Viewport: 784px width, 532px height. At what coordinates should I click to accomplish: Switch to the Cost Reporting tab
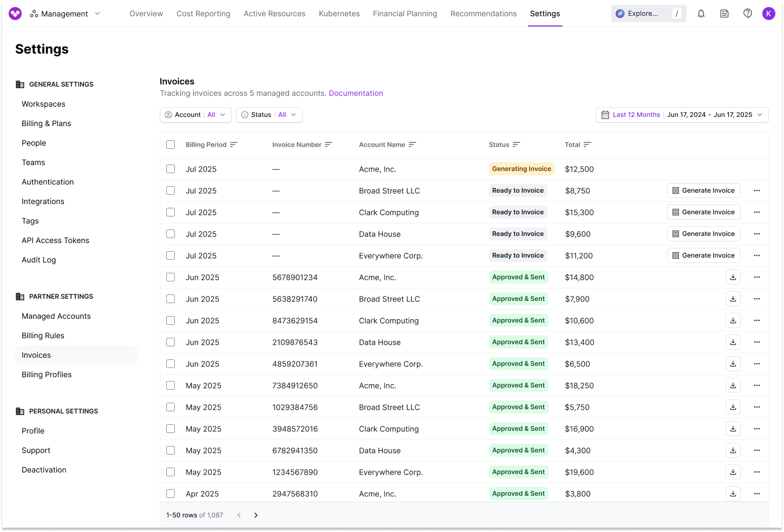coord(203,14)
